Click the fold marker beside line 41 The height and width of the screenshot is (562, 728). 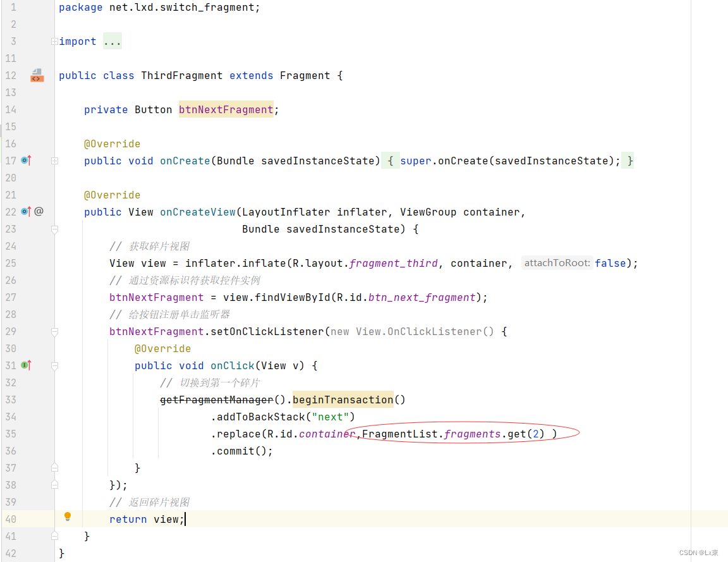pyautogui.click(x=54, y=535)
